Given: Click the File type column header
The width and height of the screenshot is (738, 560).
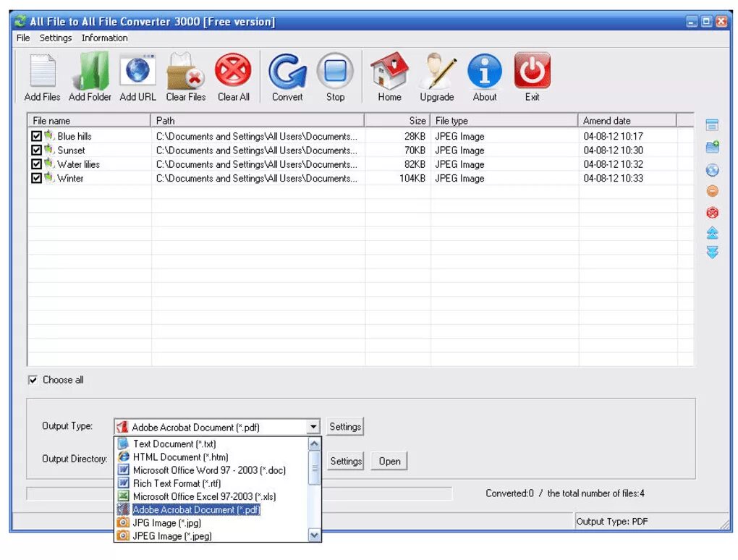Looking at the screenshot, I should click(504, 121).
